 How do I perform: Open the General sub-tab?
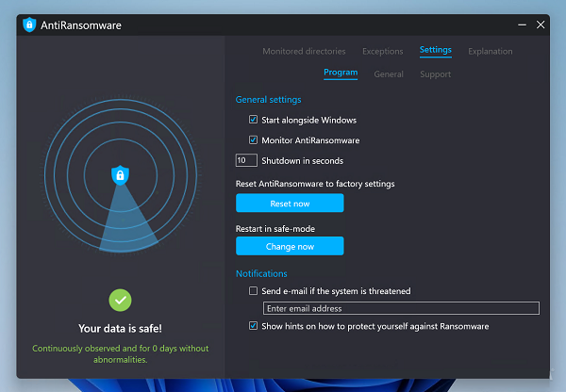(x=389, y=74)
